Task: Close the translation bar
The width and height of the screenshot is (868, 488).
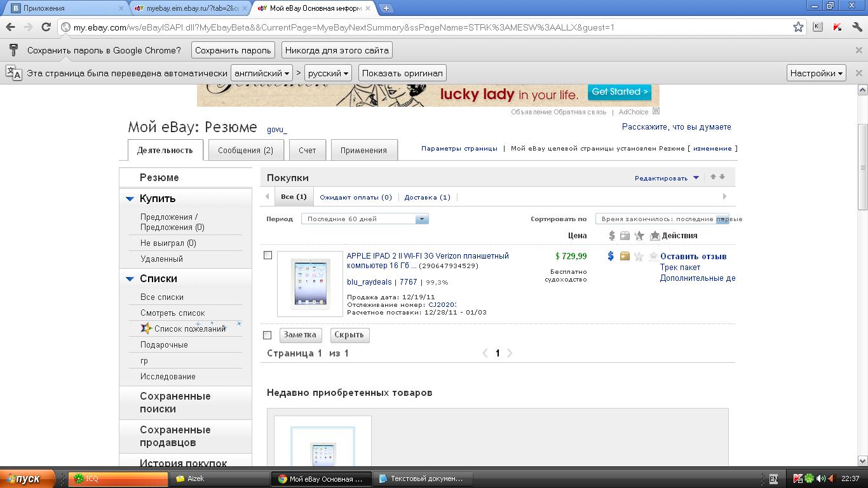Action: pyautogui.click(x=858, y=73)
